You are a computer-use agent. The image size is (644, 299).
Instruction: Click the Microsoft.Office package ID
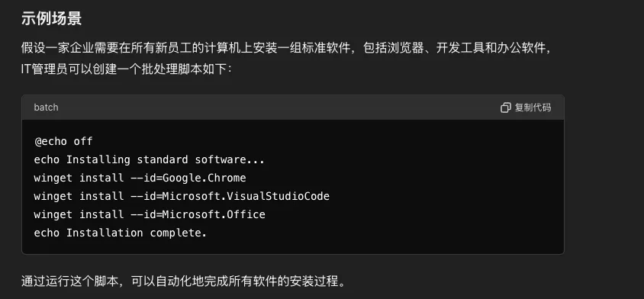tap(214, 214)
